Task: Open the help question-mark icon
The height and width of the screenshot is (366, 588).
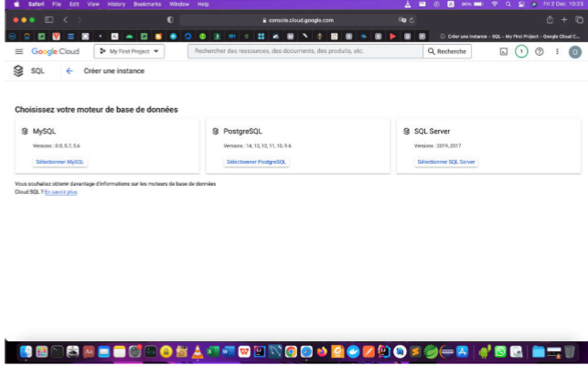Action: [x=540, y=51]
